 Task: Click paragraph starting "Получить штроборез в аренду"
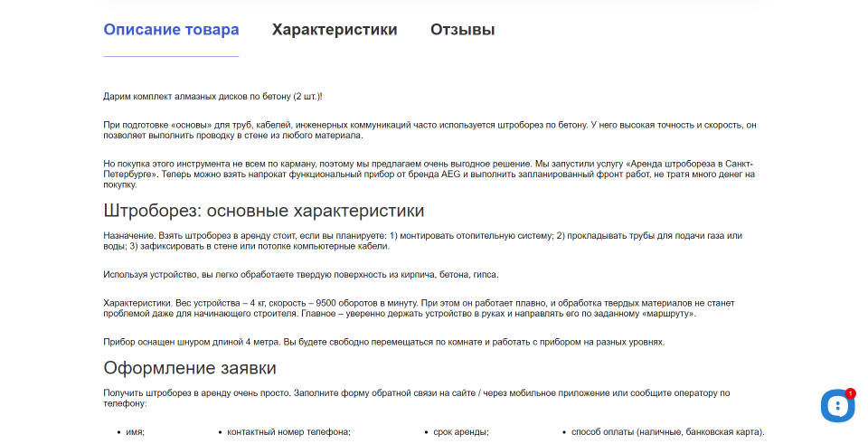(416, 398)
